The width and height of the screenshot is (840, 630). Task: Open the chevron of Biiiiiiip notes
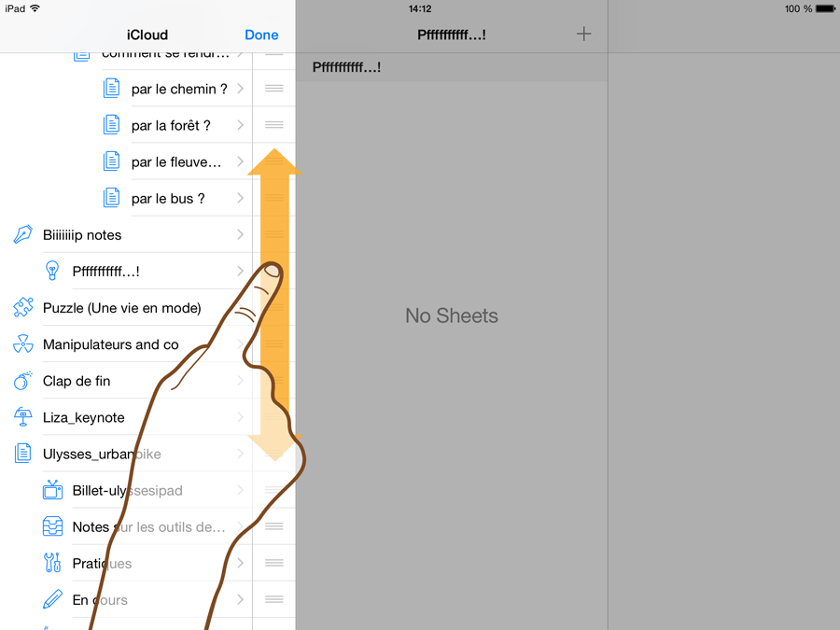(241, 234)
